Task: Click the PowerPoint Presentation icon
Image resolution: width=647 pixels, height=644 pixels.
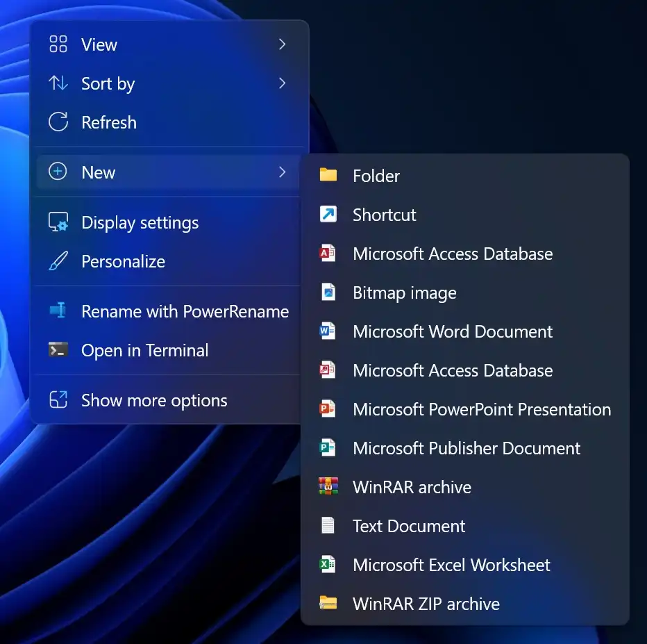Action: [x=328, y=408]
